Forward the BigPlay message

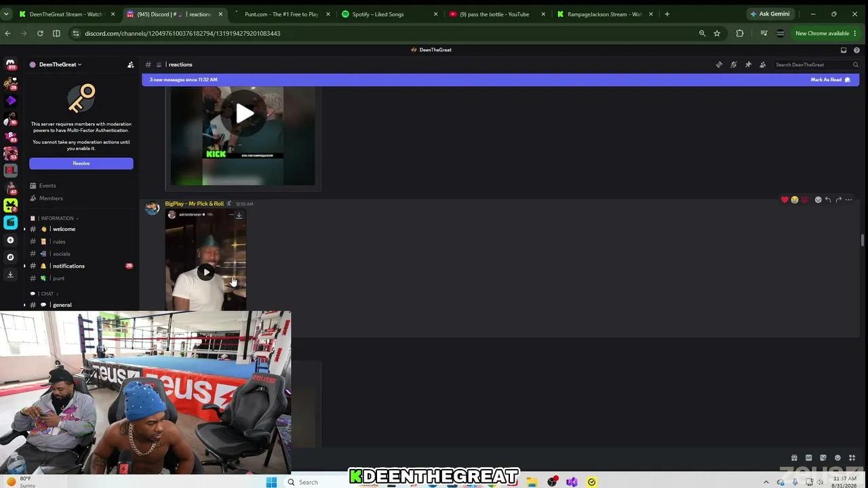[838, 200]
